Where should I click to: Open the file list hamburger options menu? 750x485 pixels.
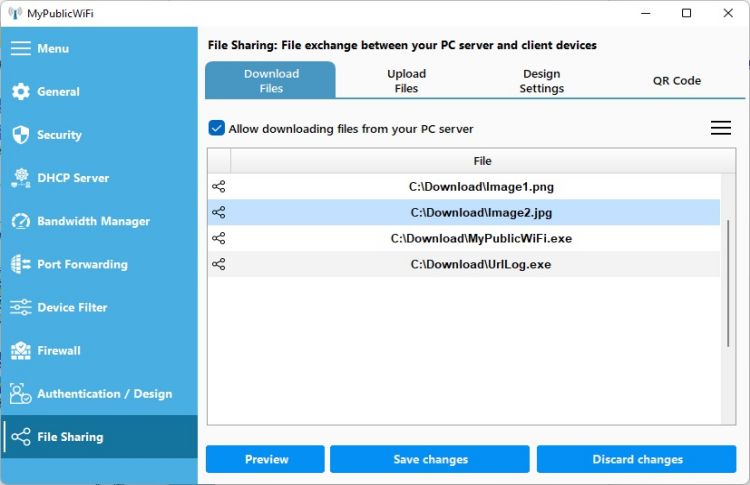click(720, 128)
